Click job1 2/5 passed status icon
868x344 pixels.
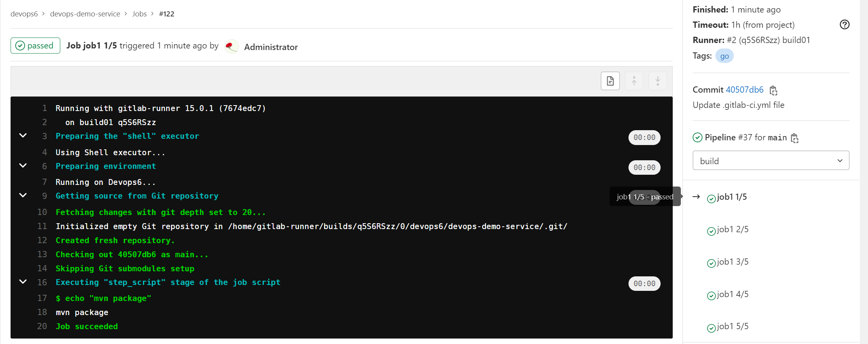pyautogui.click(x=711, y=231)
